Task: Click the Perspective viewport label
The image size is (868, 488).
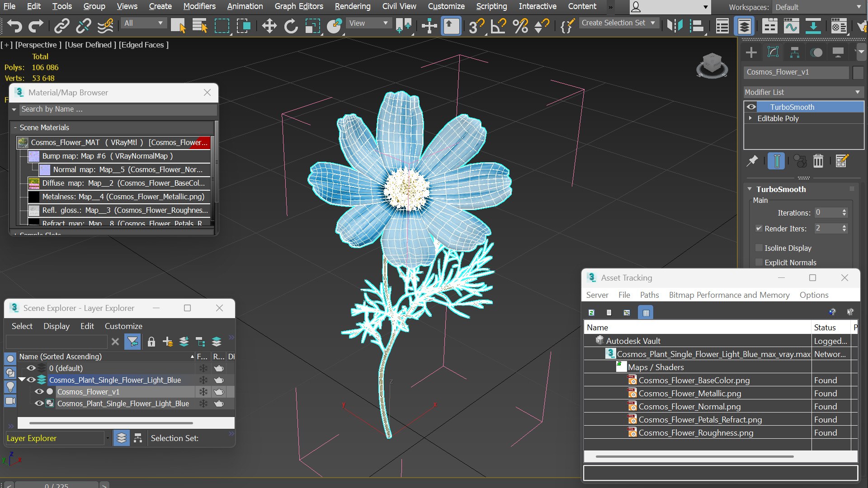Action: coord(38,45)
